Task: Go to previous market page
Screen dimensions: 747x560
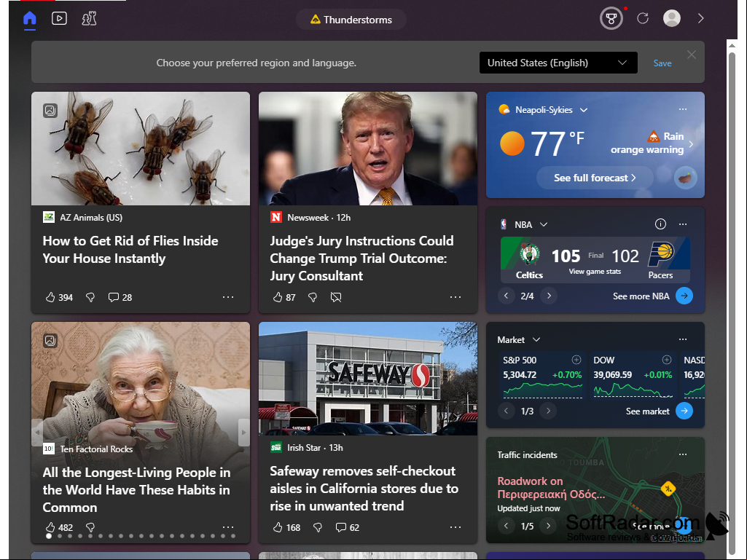Action: pos(506,411)
